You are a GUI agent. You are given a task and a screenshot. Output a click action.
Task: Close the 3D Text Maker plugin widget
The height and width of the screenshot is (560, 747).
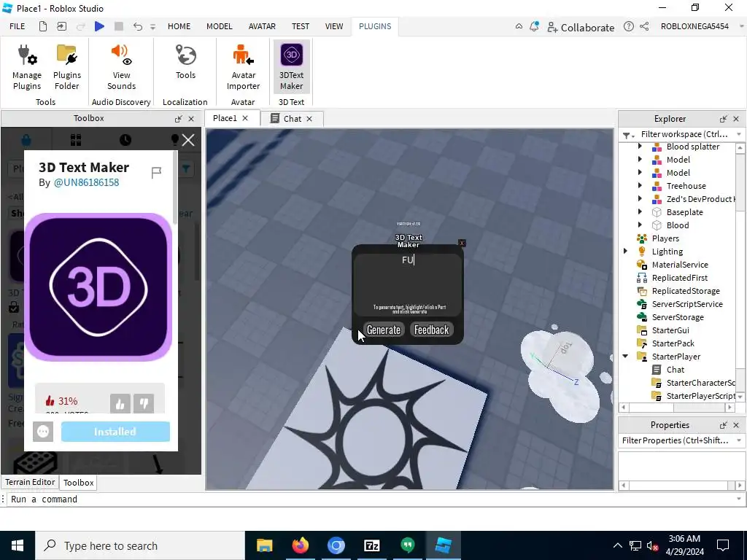461,243
